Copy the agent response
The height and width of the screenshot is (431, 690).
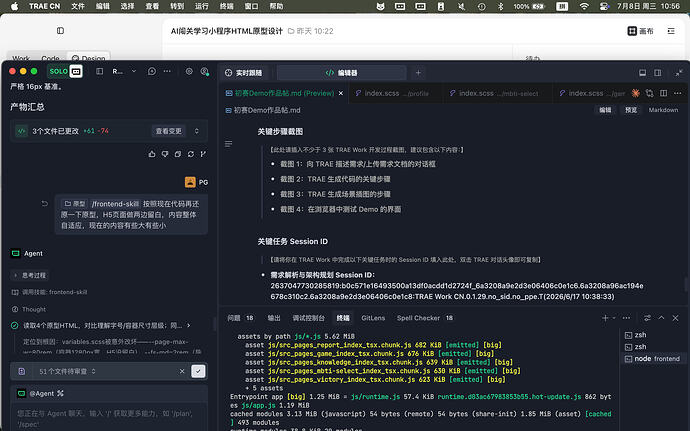pos(178,154)
